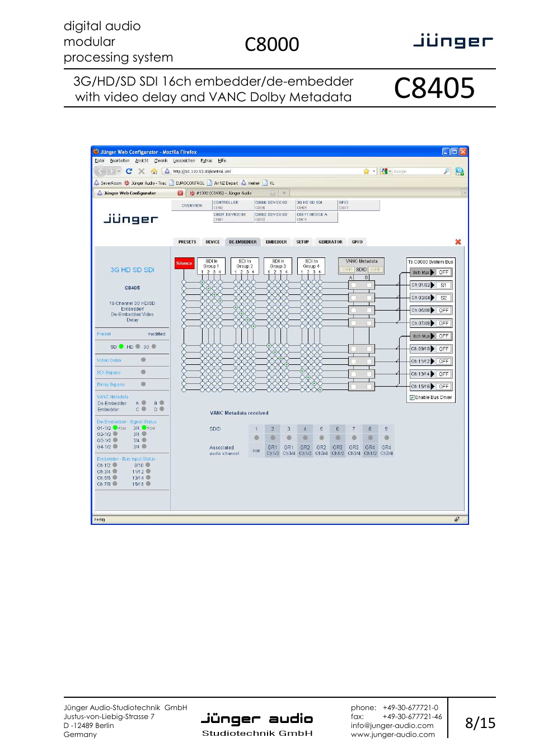The width and height of the screenshot is (534, 756).
Task: Click the Video Delay status link
Action: coord(109,360)
